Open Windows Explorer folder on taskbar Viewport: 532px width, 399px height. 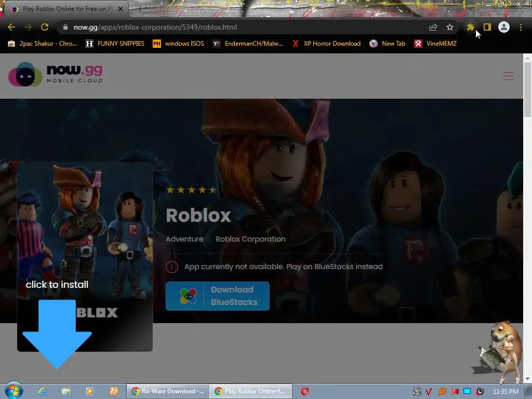tap(66, 391)
